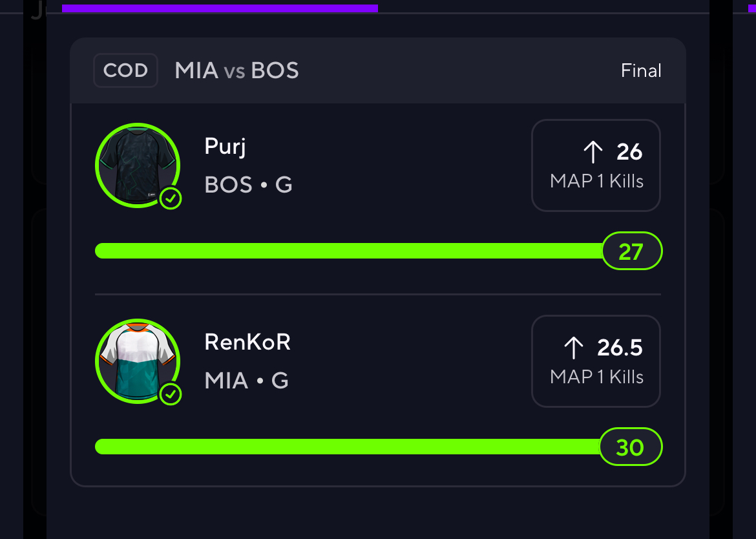
Task: Click the BOS • G team label
Action: (x=248, y=185)
